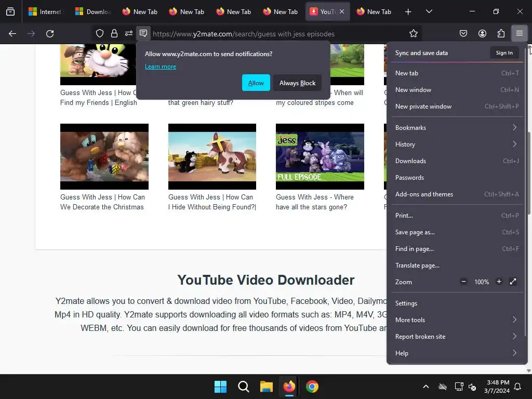This screenshot has width=532, height=399.
Task: Launch Google Chrome from taskbar
Action: [312, 387]
